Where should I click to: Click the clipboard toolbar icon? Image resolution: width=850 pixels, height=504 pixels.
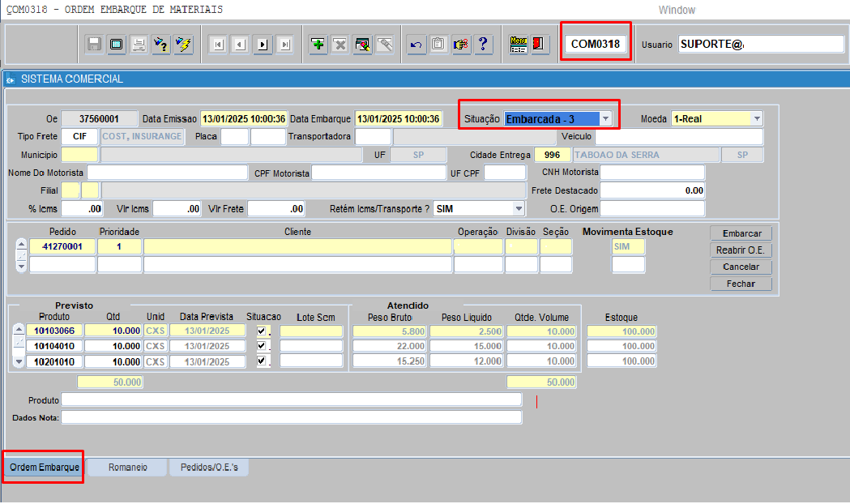pos(438,45)
